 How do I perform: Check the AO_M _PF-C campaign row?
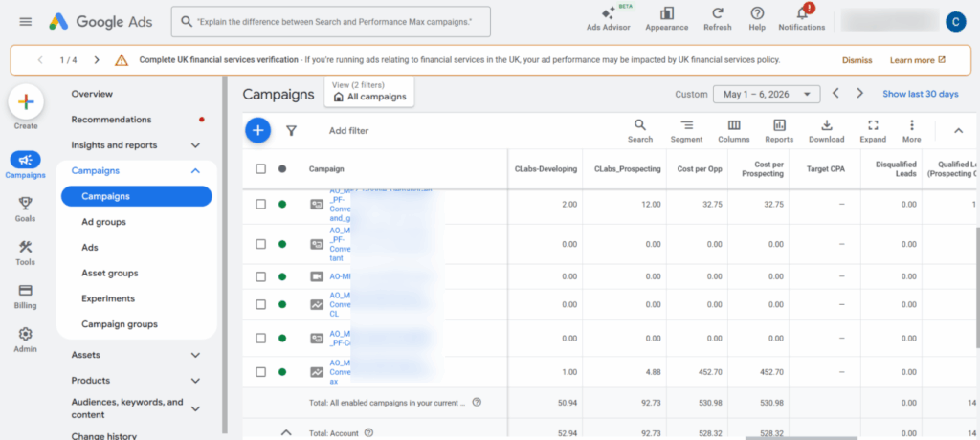pos(260,338)
